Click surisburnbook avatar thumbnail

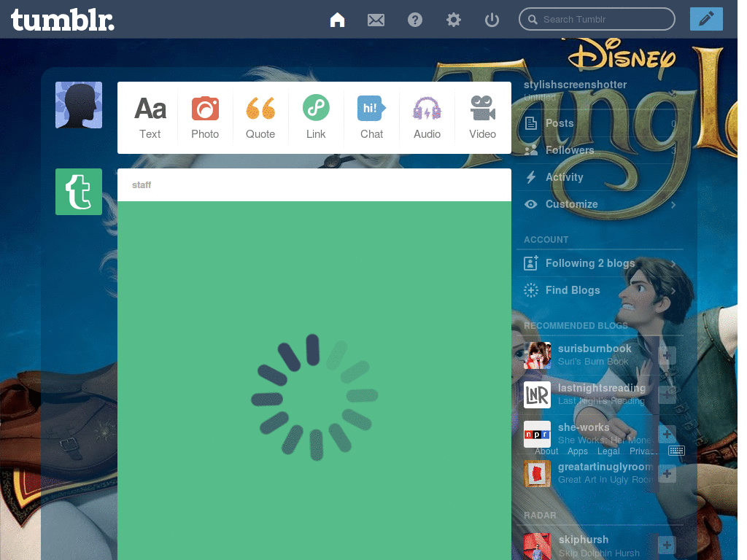(x=537, y=355)
